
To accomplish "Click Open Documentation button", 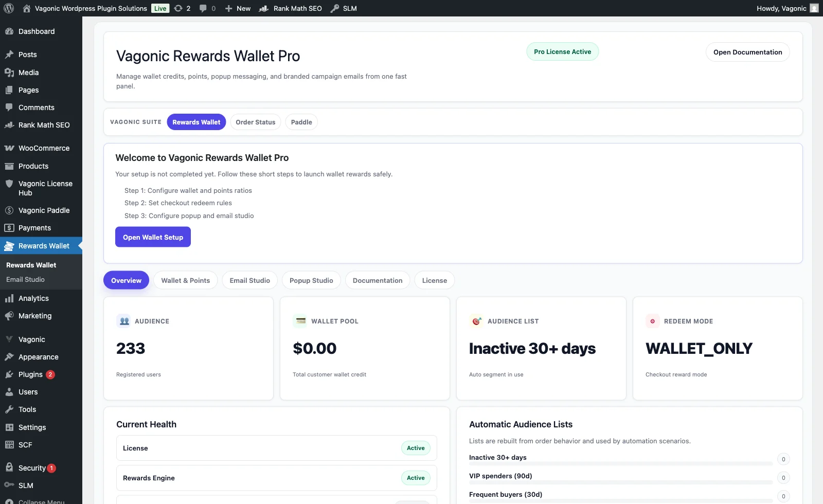I will pyautogui.click(x=747, y=52).
